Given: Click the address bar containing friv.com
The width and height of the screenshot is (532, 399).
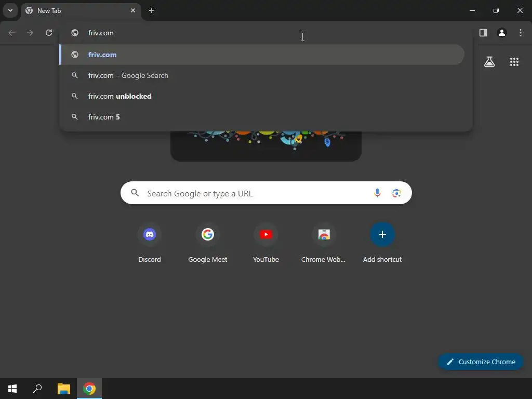Looking at the screenshot, I should tap(266, 33).
